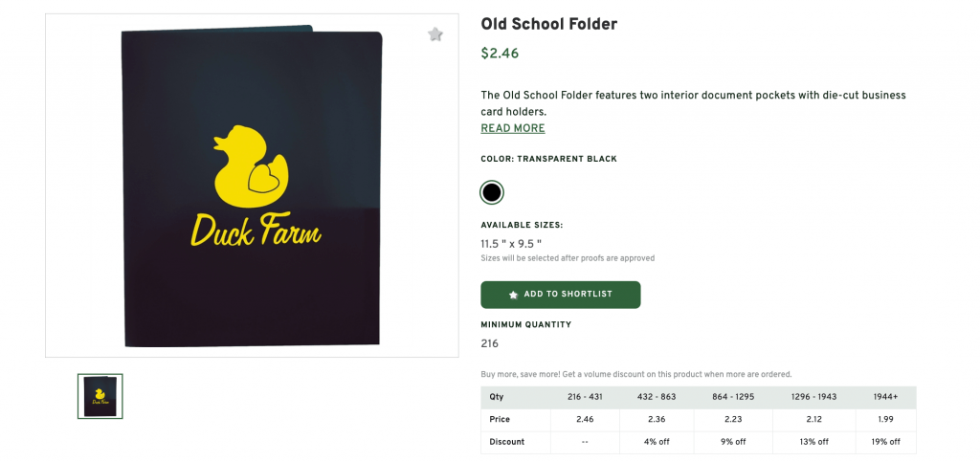Select the 216 - 431 quantity tier
980x462 pixels.
pos(585,397)
